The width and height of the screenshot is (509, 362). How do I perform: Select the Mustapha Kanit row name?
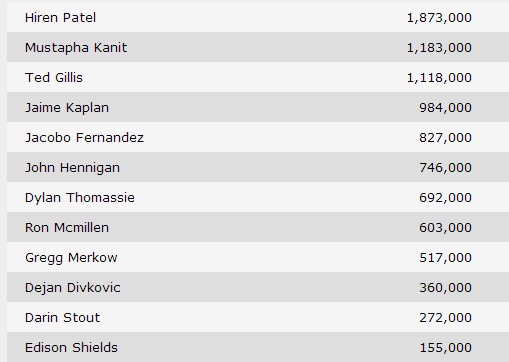76,48
